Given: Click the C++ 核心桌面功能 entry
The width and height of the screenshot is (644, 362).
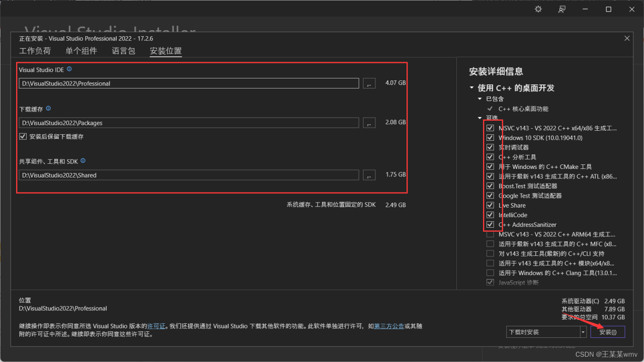Looking at the screenshot, I should (523, 109).
